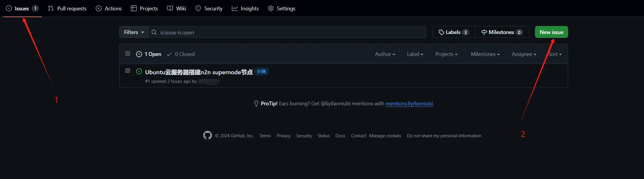
Task: Click the search magnifier icon
Action: pyautogui.click(x=154, y=32)
